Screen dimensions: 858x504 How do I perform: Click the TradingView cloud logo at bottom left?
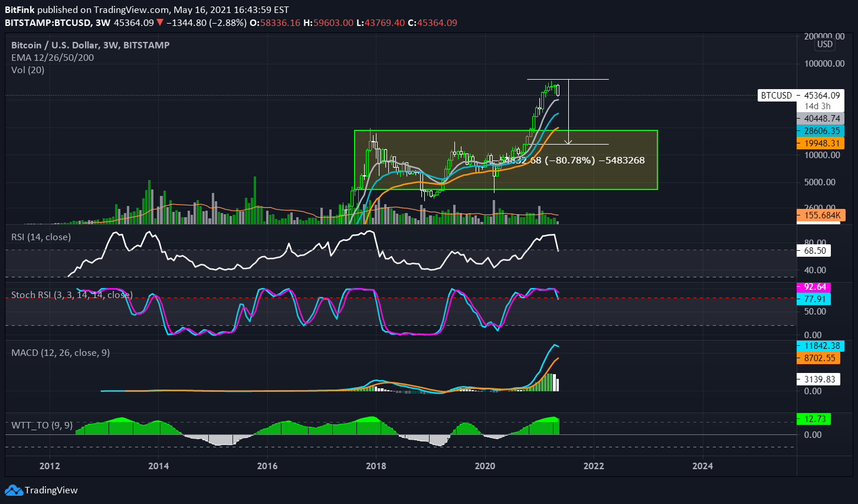tap(14, 490)
